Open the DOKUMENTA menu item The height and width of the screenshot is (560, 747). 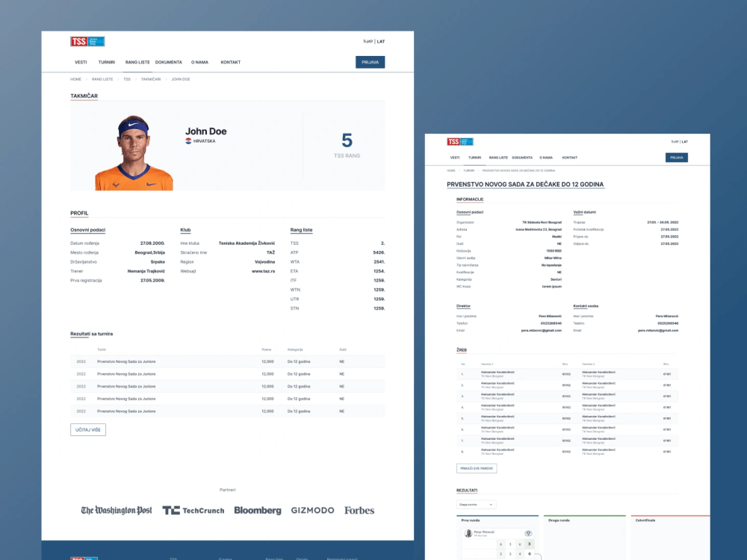[x=168, y=63]
